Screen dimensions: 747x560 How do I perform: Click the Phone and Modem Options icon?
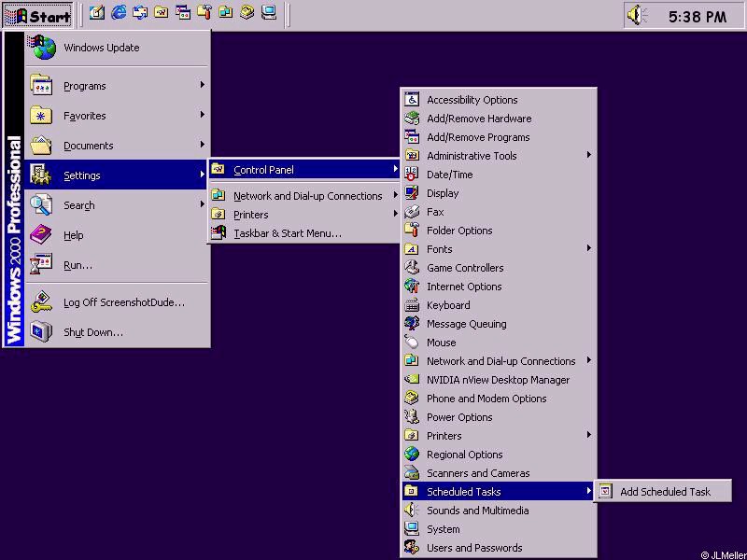click(412, 399)
